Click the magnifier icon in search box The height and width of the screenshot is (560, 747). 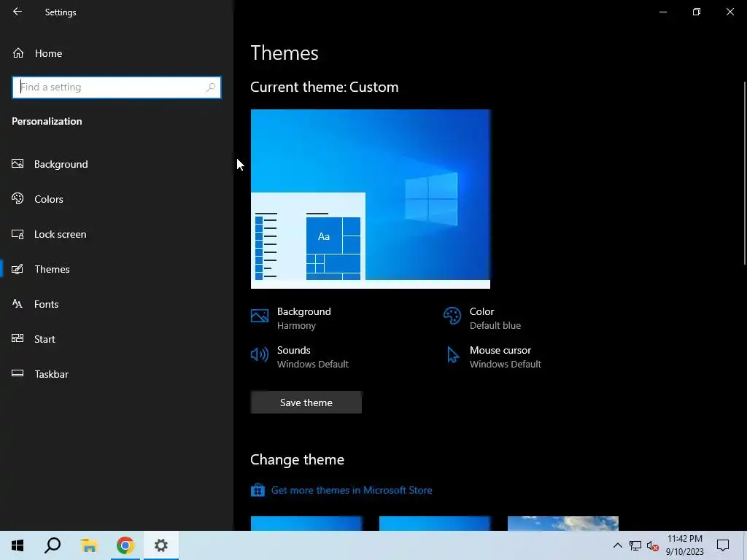click(211, 87)
